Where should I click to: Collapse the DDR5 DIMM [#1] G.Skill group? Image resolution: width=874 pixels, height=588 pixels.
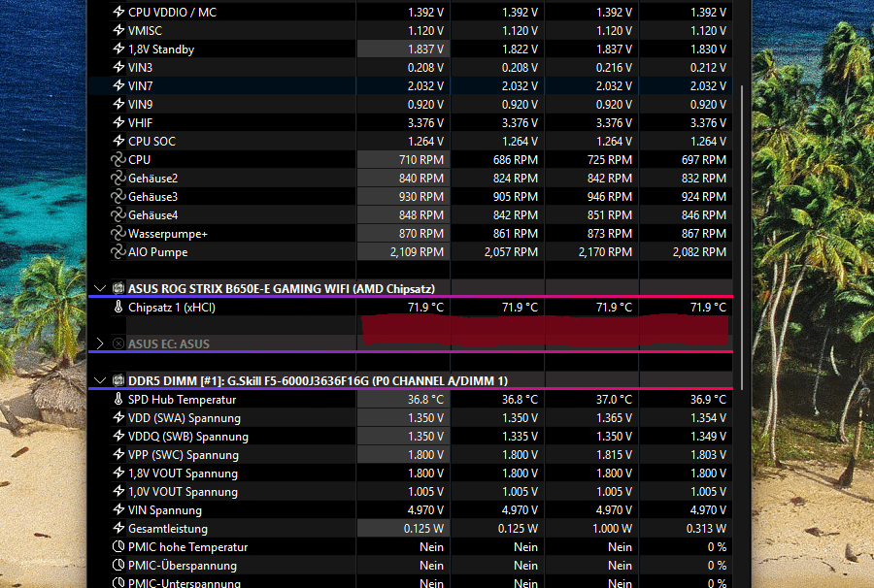tap(100, 381)
